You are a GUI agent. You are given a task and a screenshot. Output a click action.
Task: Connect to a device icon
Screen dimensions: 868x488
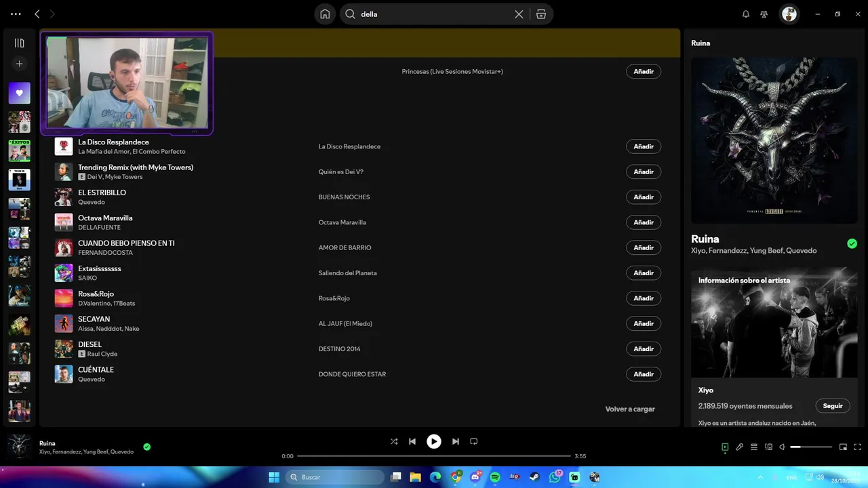pyautogui.click(x=768, y=447)
